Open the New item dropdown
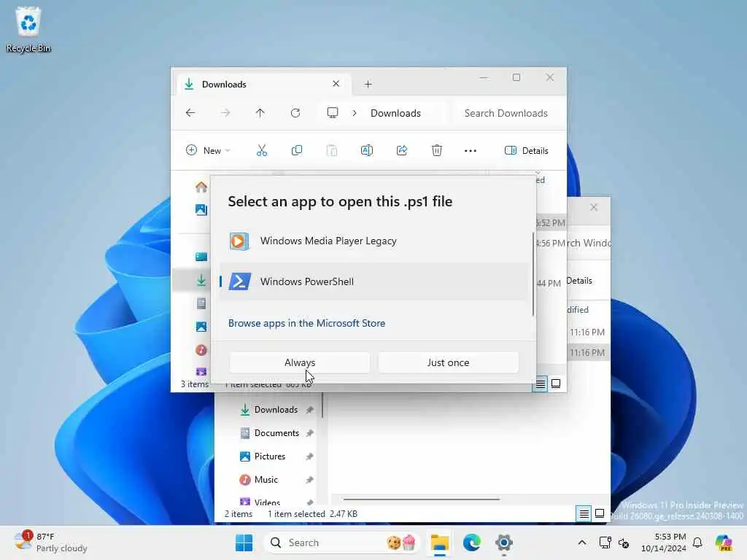 point(208,150)
